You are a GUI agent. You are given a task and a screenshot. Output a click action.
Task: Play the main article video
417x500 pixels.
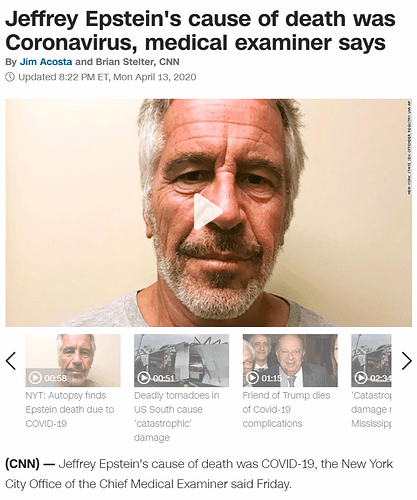click(x=207, y=211)
